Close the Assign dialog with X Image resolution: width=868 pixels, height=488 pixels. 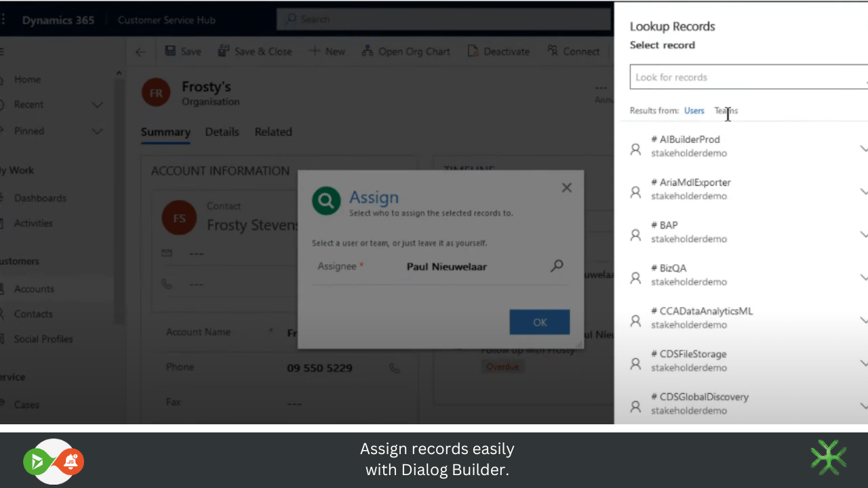coord(567,188)
